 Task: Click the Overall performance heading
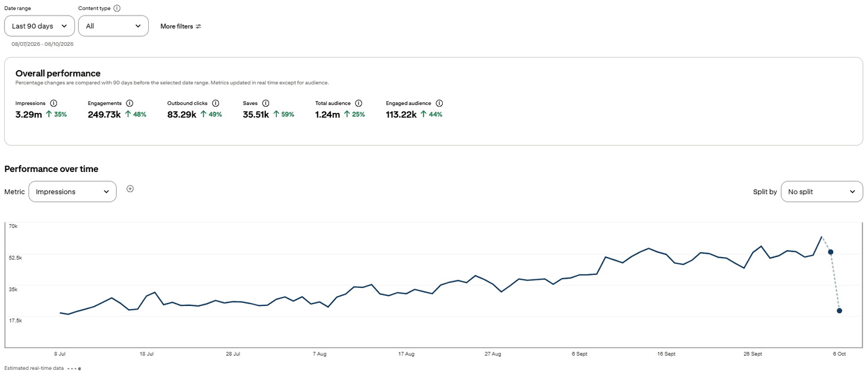point(58,73)
